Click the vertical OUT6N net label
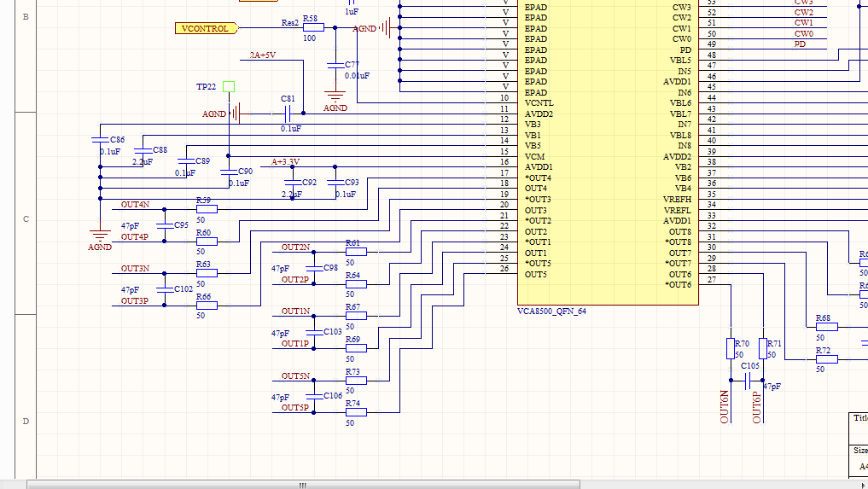The image size is (868, 489). point(725,407)
